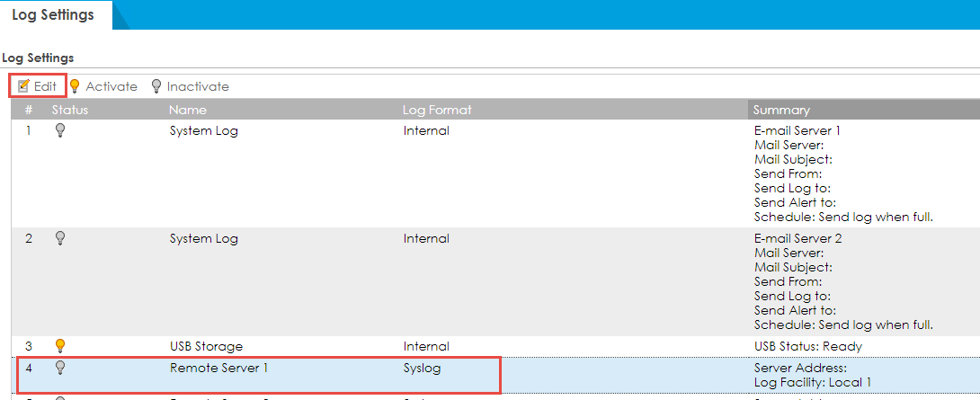This screenshot has height=400, width=980.
Task: Click Server Address: in Remote Server 1 row
Action: point(800,368)
